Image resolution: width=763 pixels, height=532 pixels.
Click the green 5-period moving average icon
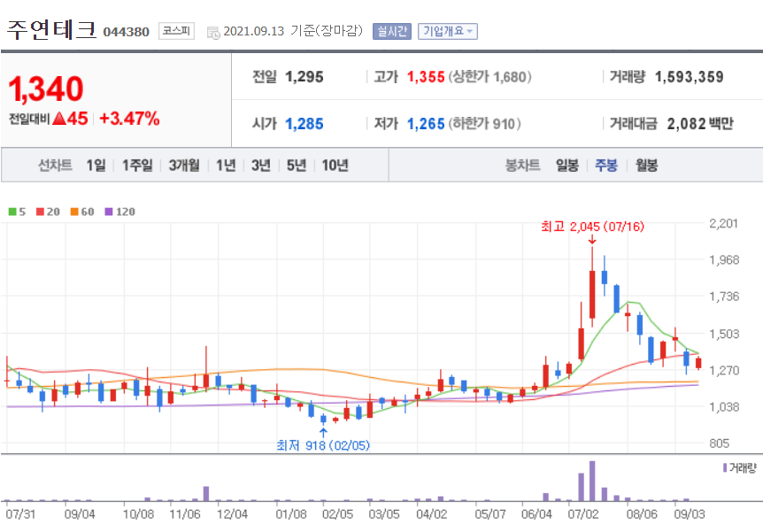click(12, 212)
